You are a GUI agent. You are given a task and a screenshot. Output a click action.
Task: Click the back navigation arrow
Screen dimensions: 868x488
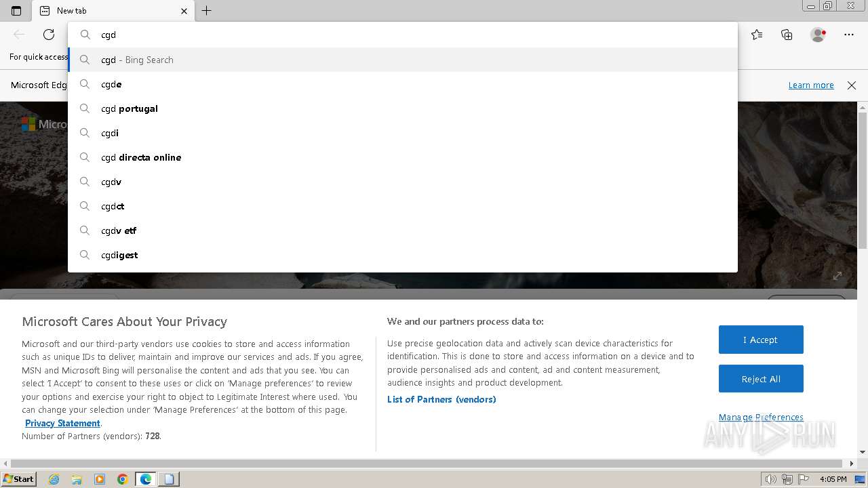pos(19,35)
